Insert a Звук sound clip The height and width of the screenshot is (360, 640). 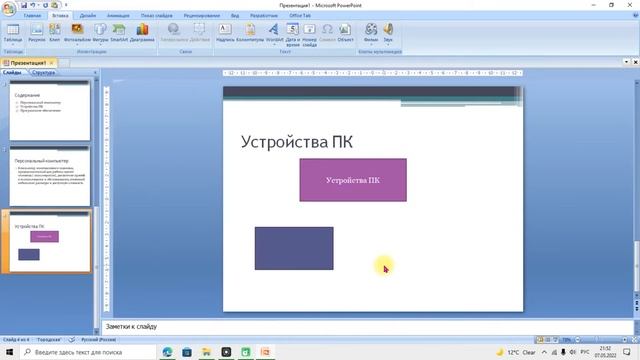(x=388, y=34)
